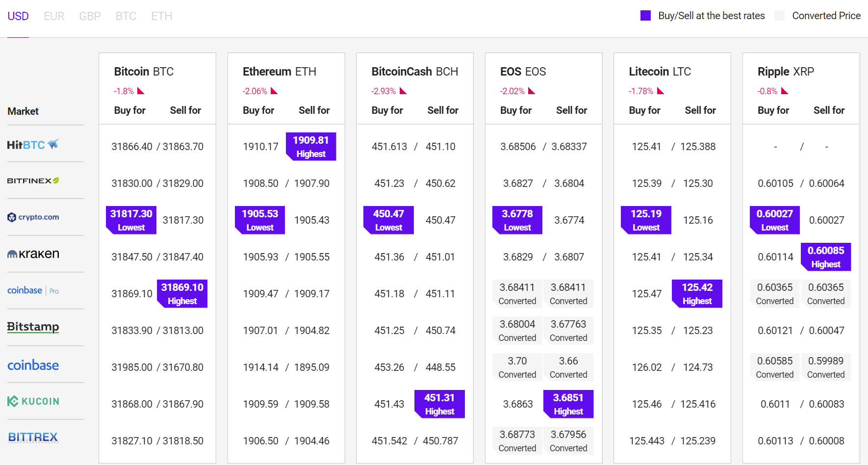Image resolution: width=868 pixels, height=465 pixels.
Task: Click Ethereum Coinbase sell price 1895.09
Action: pyautogui.click(x=312, y=367)
